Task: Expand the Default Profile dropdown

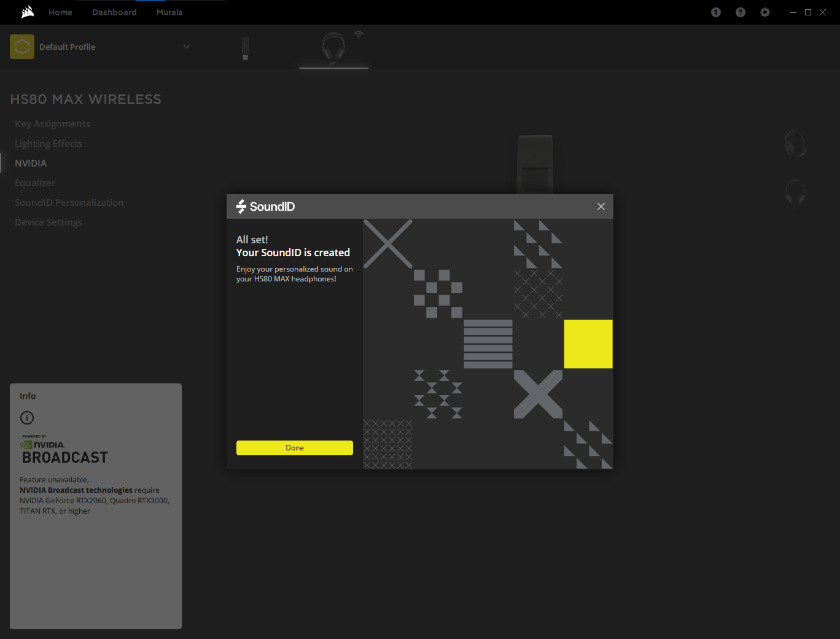Action: (x=187, y=47)
